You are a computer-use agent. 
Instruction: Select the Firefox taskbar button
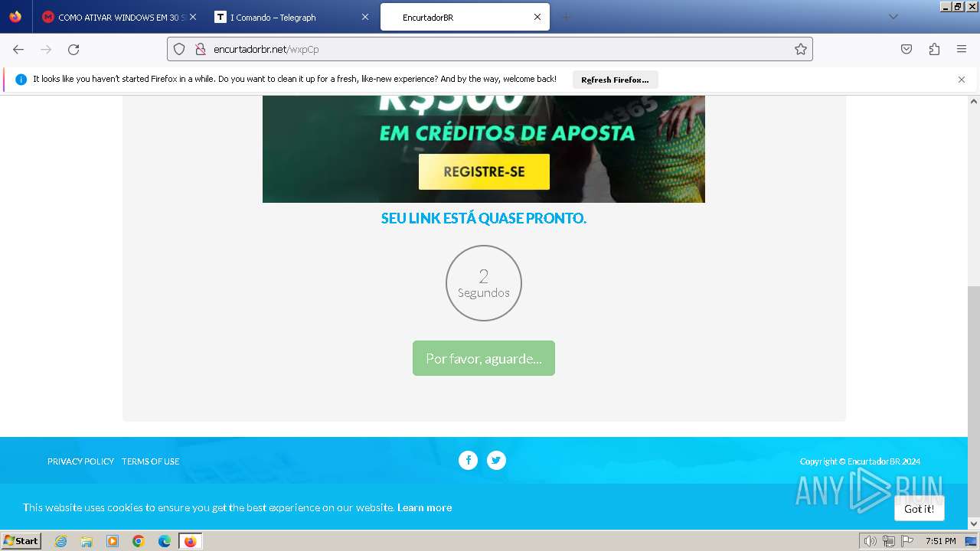(x=190, y=541)
